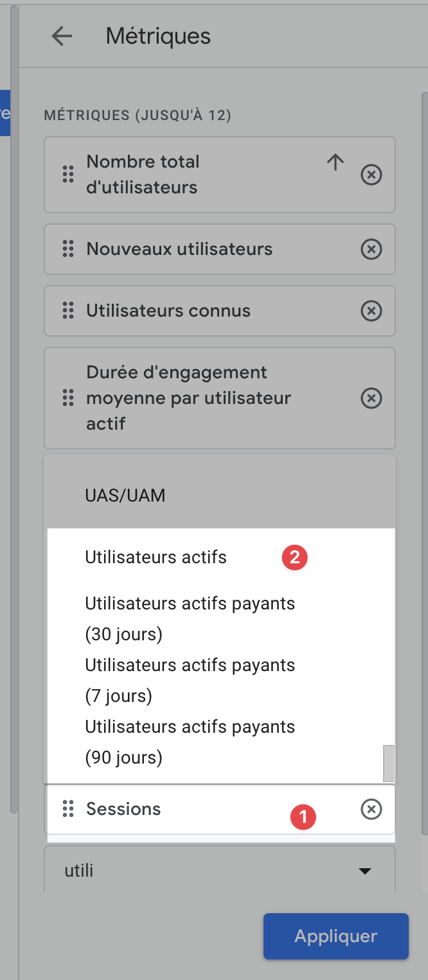
Task: Click the drag handle of Sessions
Action: (x=67, y=809)
